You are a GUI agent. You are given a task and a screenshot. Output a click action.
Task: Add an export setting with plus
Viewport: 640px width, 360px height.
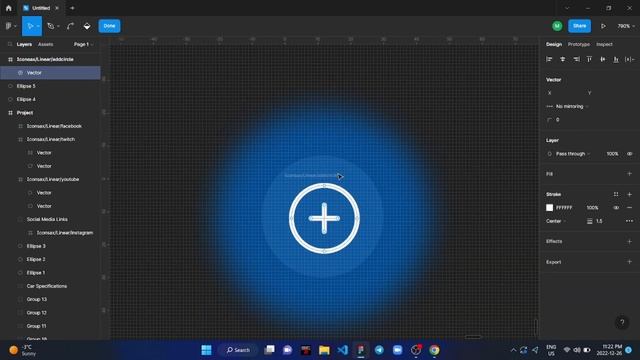pos(629,262)
